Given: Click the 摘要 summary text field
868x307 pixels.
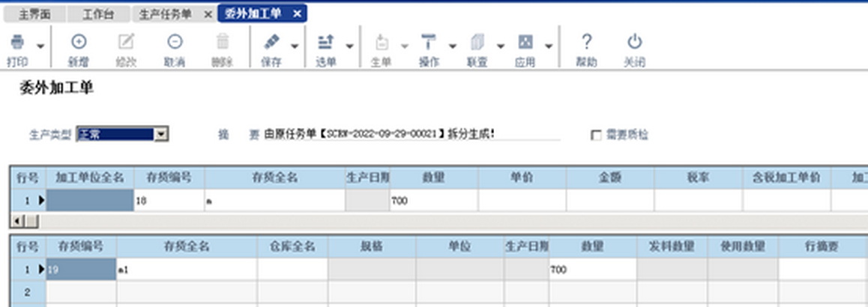Looking at the screenshot, I should [x=411, y=135].
